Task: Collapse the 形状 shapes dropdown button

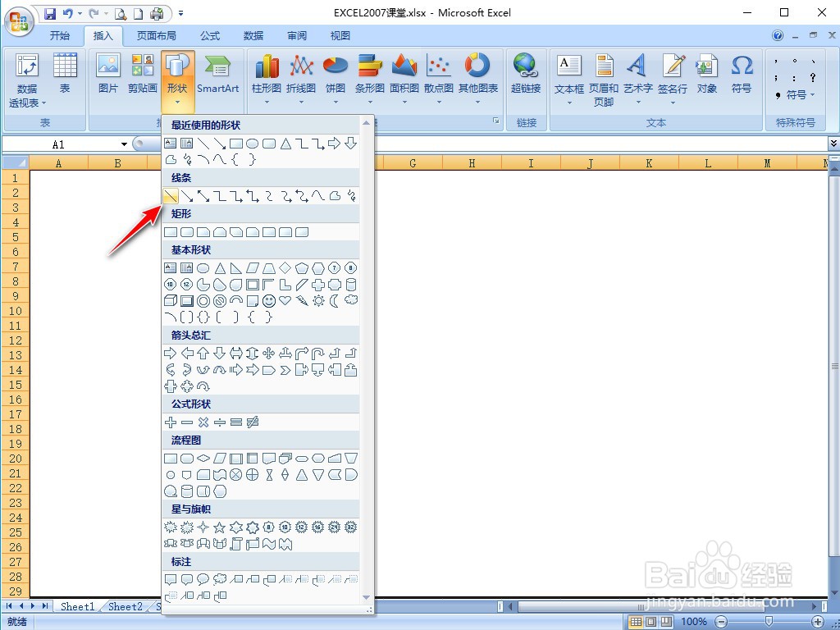Action: coord(177,80)
